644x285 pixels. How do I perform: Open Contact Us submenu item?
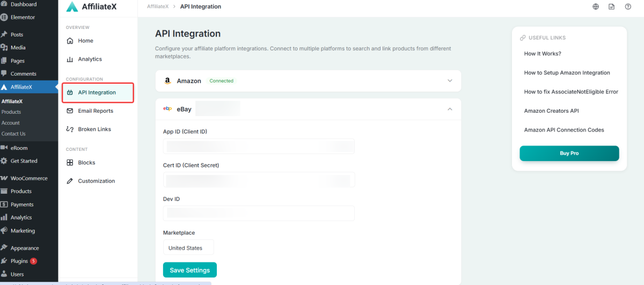[13, 134]
